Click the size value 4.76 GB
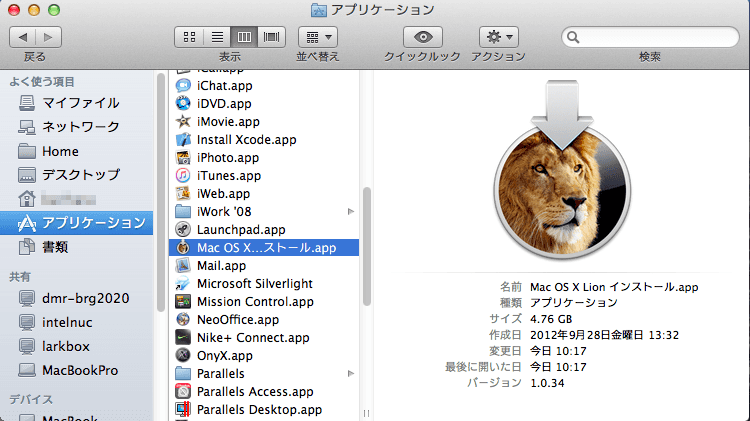Image resolution: width=750 pixels, height=421 pixels. click(x=551, y=319)
